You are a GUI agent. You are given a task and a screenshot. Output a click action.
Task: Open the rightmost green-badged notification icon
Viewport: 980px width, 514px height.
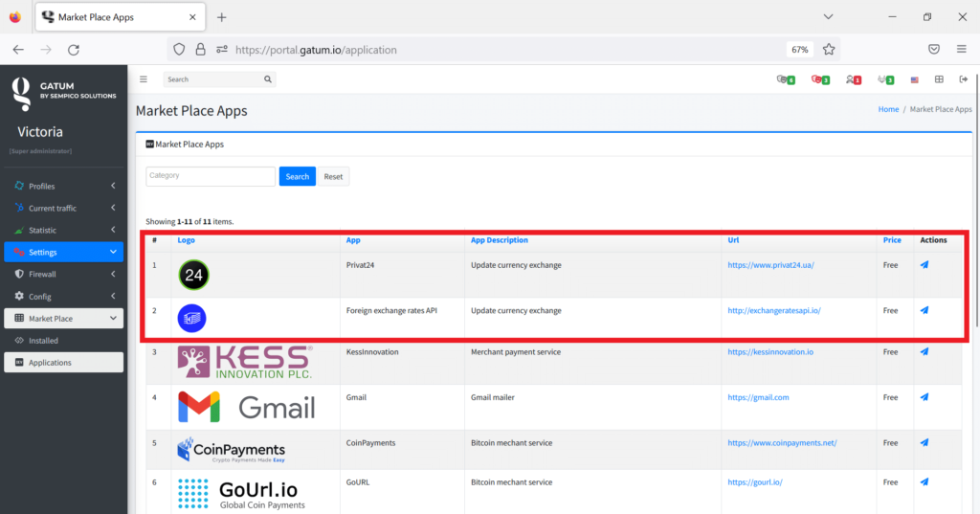click(x=885, y=79)
